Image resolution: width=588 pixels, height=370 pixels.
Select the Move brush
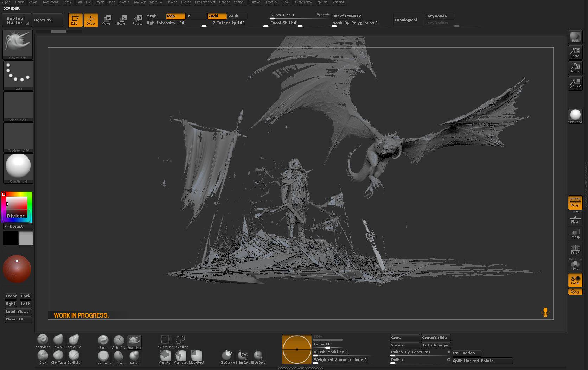coord(58,341)
